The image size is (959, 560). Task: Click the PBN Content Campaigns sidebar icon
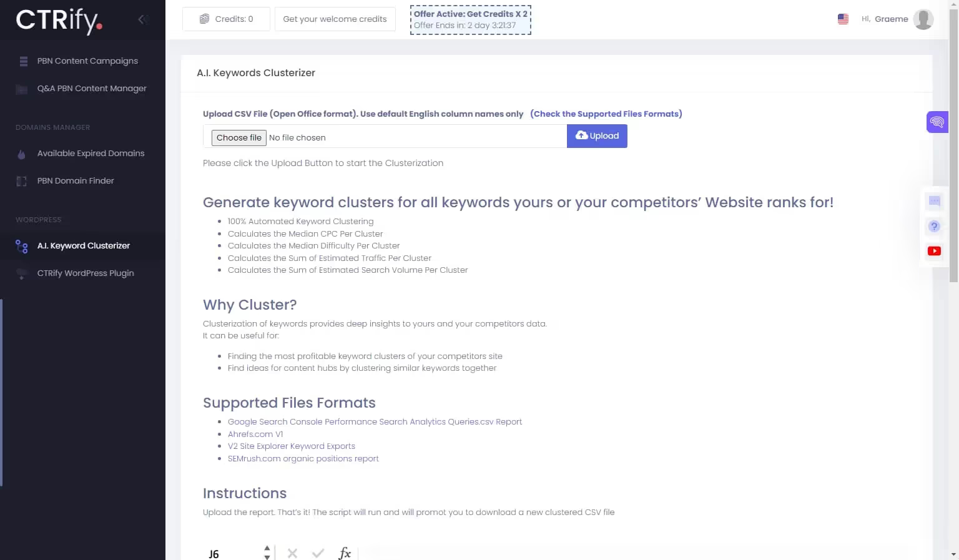click(x=23, y=61)
